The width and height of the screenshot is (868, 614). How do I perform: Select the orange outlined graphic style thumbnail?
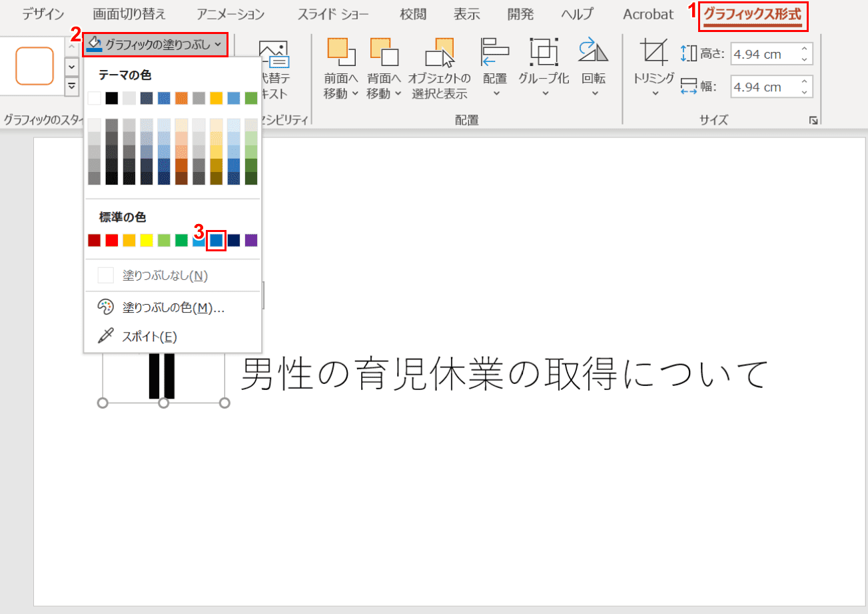tap(35, 65)
